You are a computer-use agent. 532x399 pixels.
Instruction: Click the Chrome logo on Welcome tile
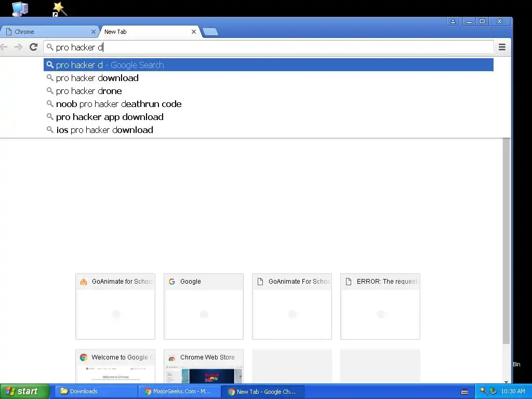(84, 357)
